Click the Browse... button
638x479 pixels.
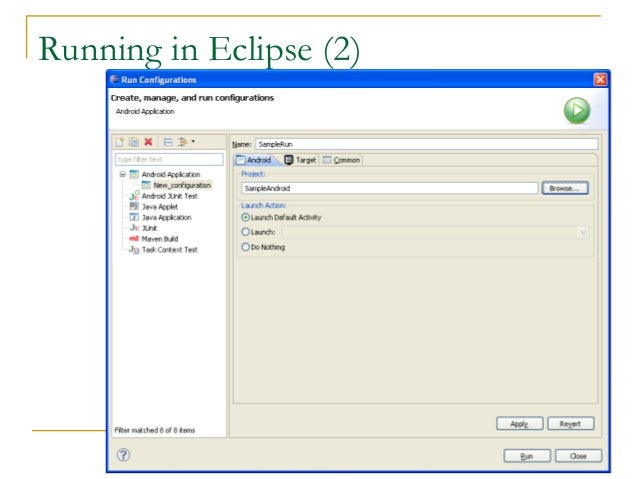[x=565, y=188]
